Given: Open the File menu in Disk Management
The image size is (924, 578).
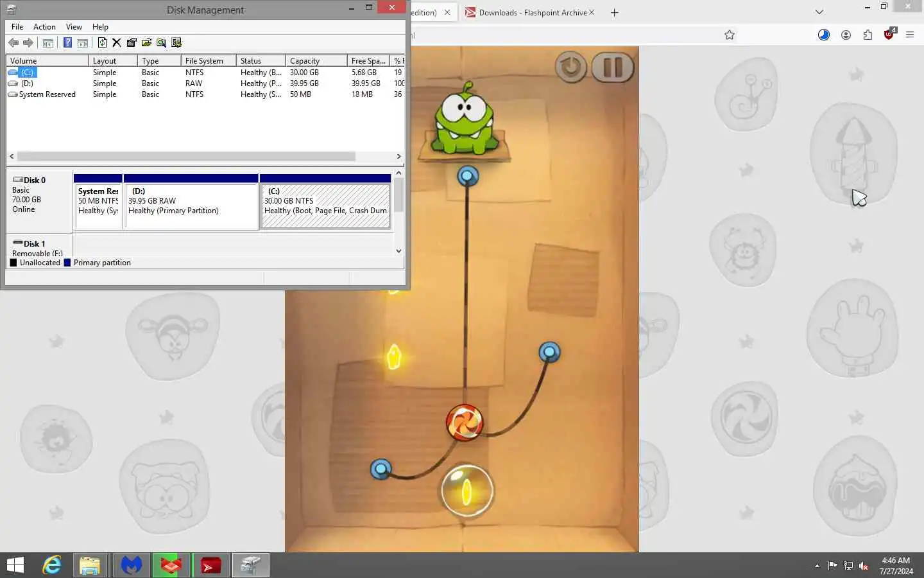Looking at the screenshot, I should tap(17, 27).
